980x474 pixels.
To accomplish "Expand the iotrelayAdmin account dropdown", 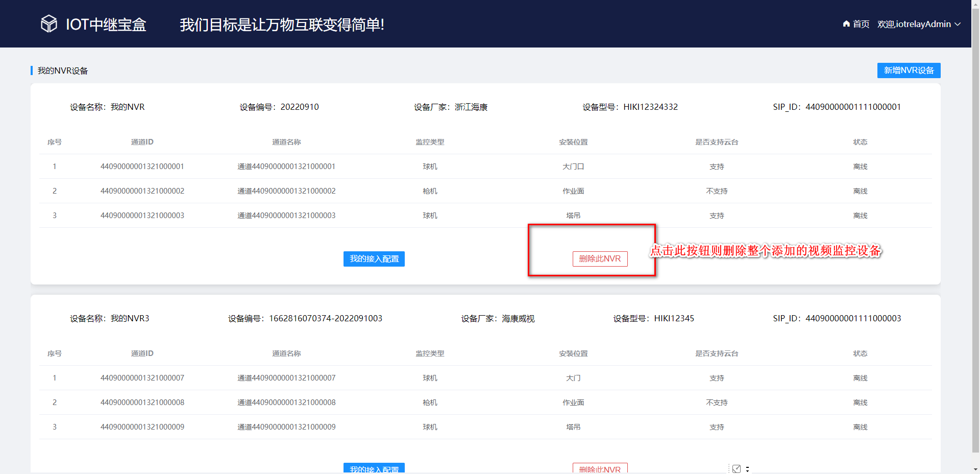I will 959,24.
